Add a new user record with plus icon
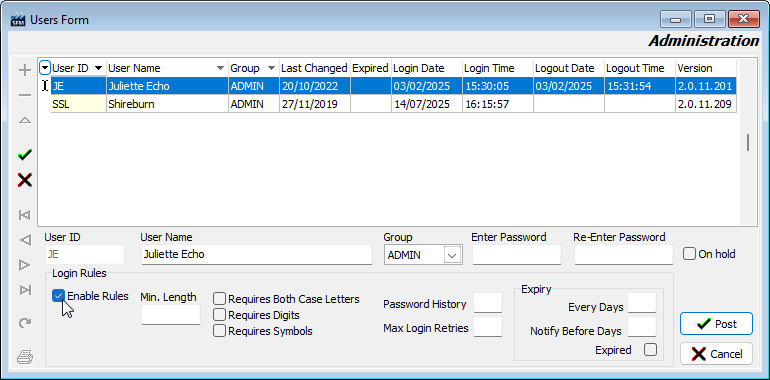 25,70
